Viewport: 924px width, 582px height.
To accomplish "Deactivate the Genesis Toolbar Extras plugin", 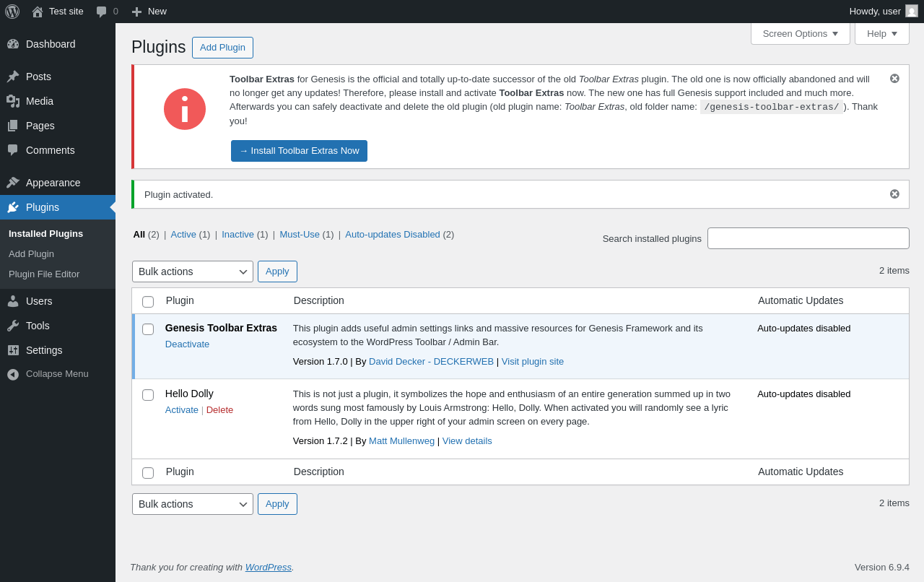I will [187, 344].
